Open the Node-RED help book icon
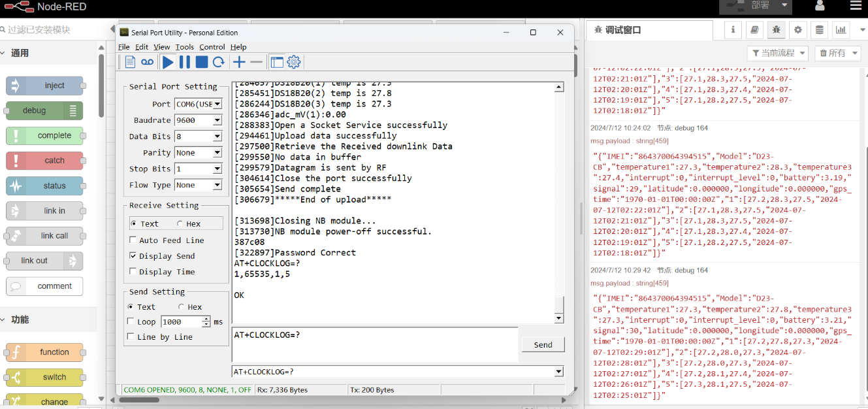Screen dimensions: 868x409 [754, 29]
